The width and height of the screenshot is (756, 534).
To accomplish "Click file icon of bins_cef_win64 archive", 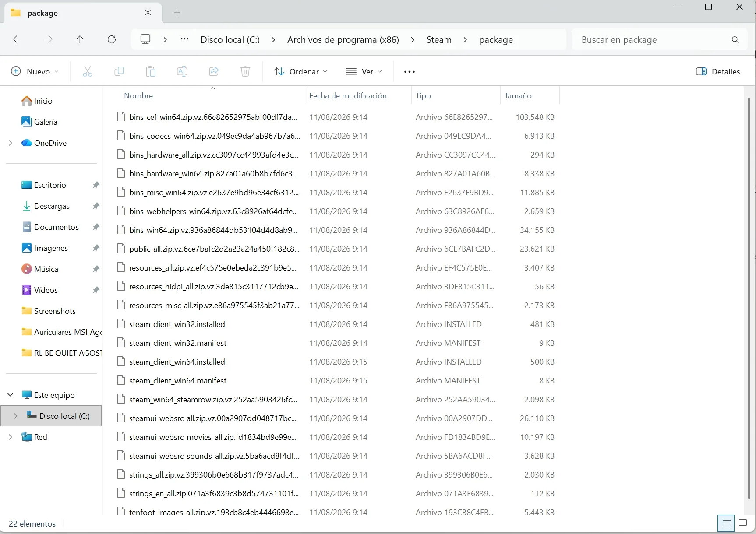I will pos(121,117).
